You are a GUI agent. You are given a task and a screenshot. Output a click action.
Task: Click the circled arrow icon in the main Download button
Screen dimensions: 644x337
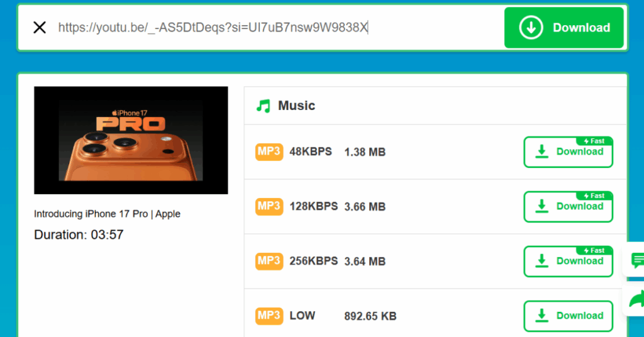pos(531,28)
